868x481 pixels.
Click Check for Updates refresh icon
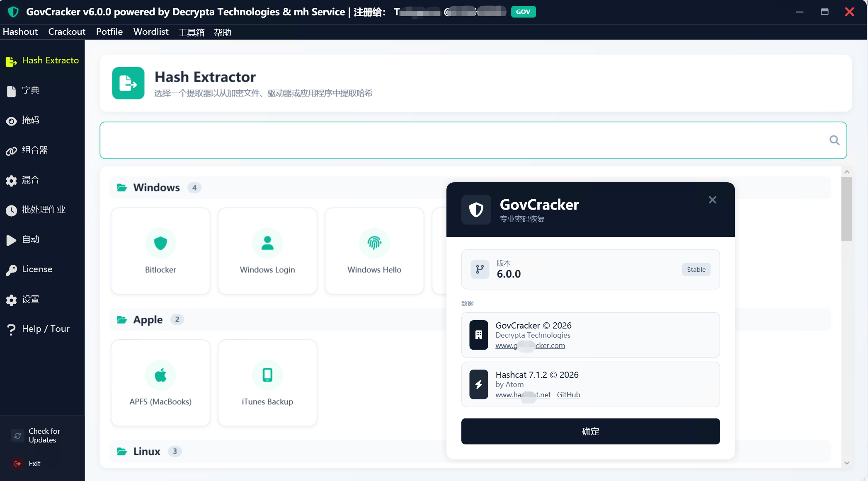17,435
